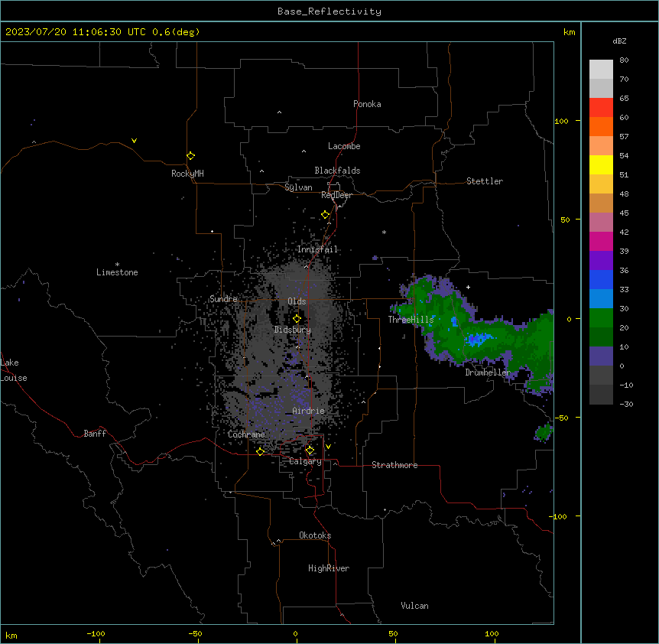Click the ThreeHills city label

pyautogui.click(x=411, y=320)
